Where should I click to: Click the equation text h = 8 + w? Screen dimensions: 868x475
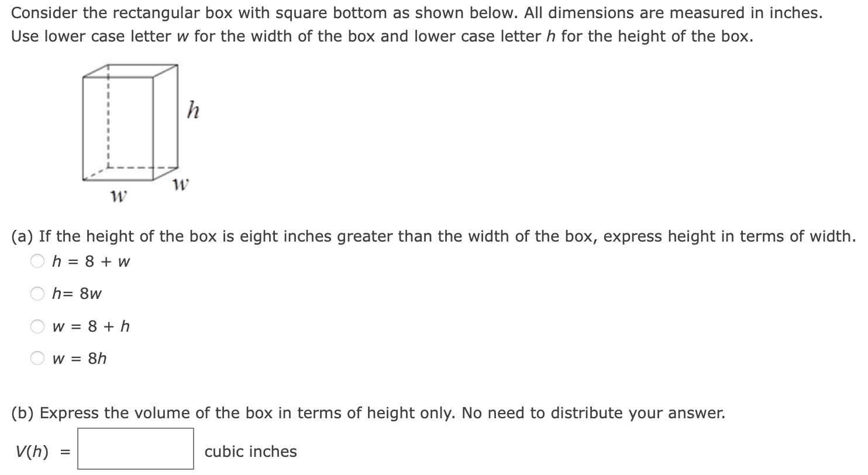click(91, 261)
